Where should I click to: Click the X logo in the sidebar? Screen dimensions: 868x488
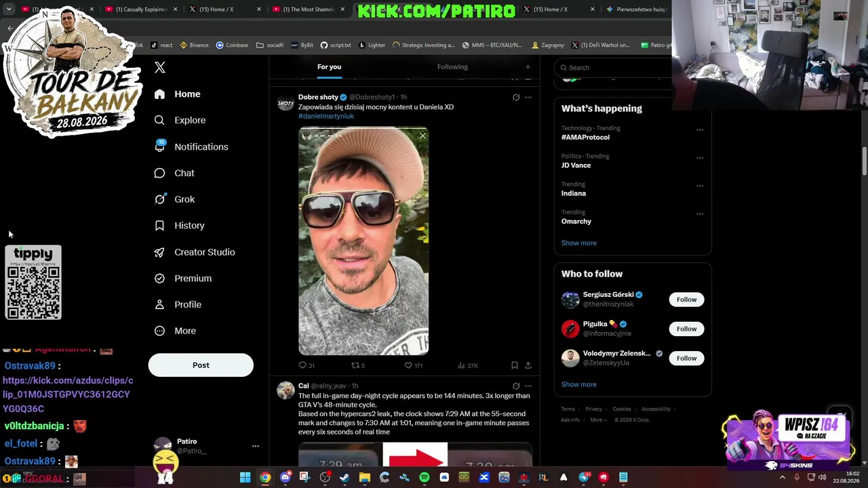(160, 67)
